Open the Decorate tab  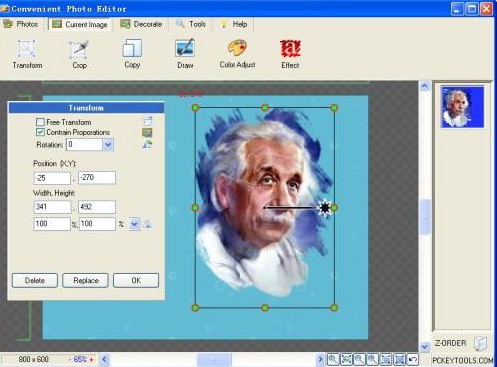141,24
